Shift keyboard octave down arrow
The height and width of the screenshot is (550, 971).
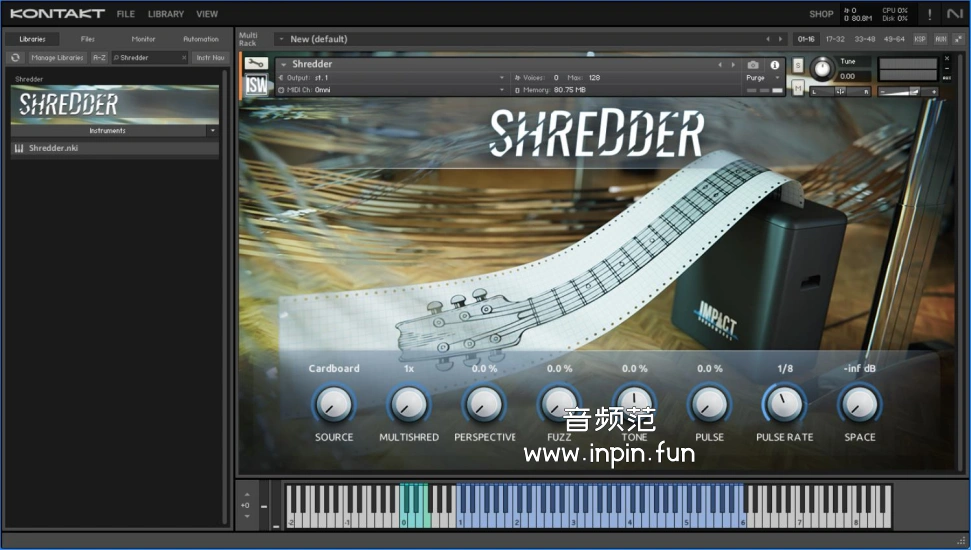[x=247, y=517]
